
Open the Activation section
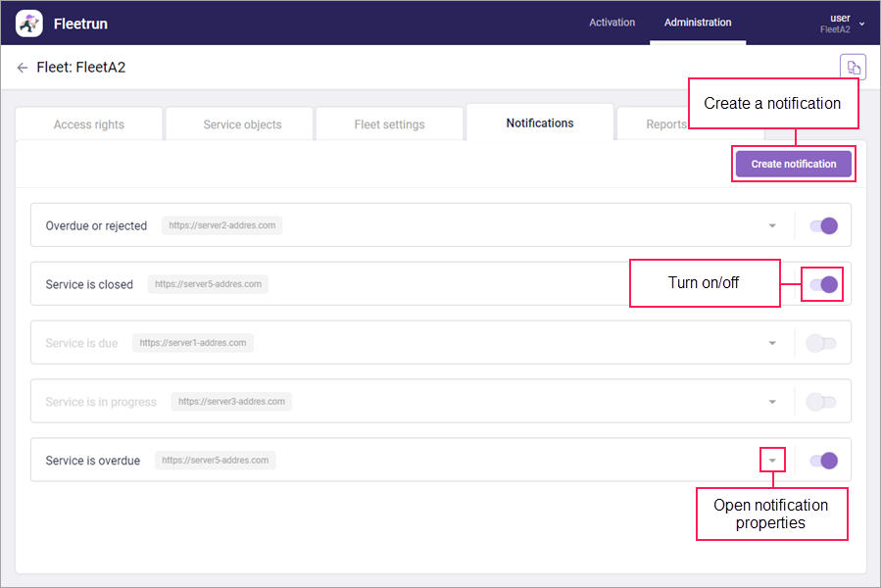(612, 23)
